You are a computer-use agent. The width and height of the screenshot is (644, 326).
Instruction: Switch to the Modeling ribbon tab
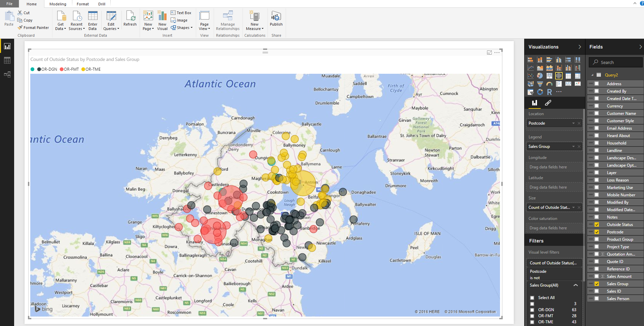click(58, 4)
